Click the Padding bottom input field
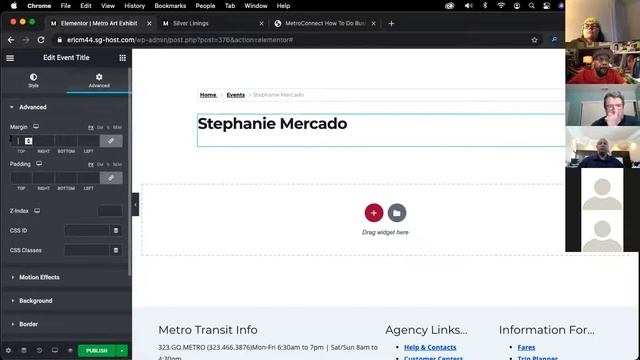The image size is (640, 360). [x=66, y=178]
